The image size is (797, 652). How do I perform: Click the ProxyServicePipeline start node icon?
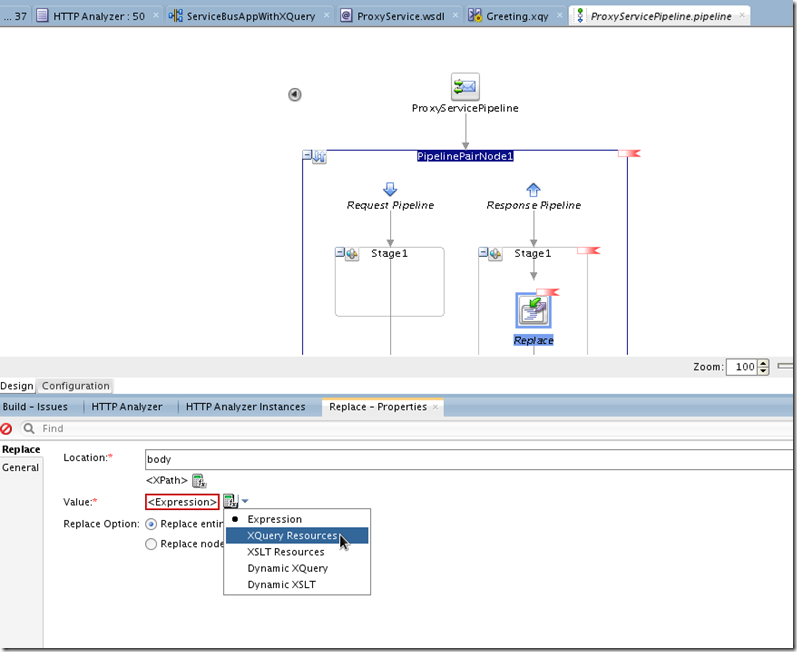pos(465,86)
